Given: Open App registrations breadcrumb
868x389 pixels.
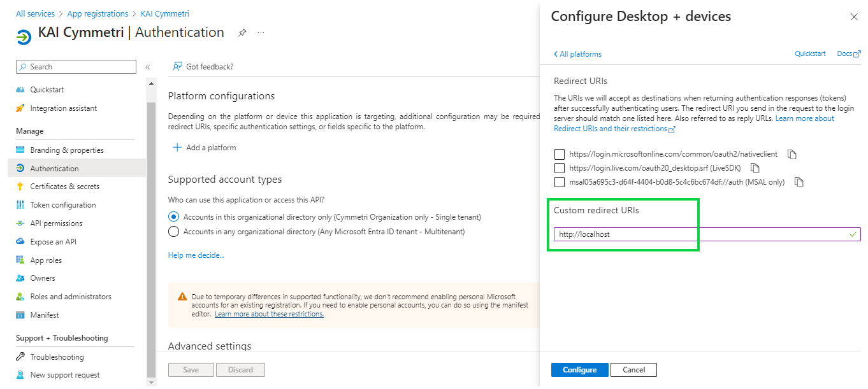Looking at the screenshot, I should 98,13.
